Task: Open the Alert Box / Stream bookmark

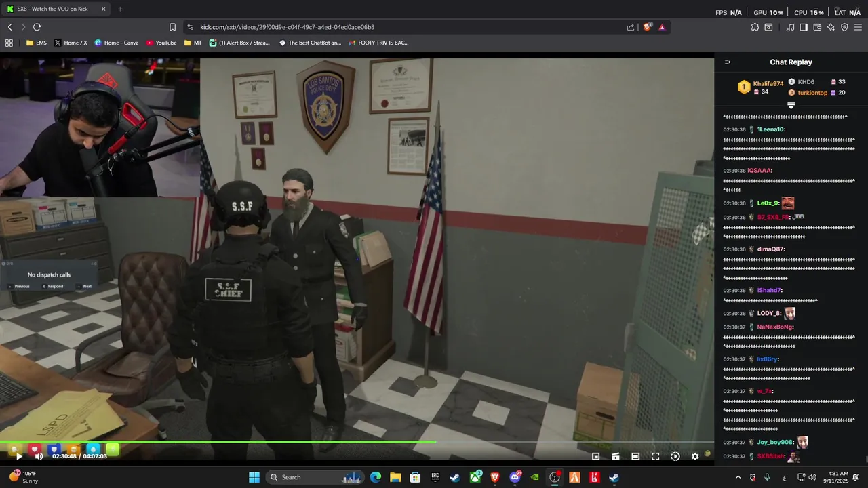Action: 239,43
